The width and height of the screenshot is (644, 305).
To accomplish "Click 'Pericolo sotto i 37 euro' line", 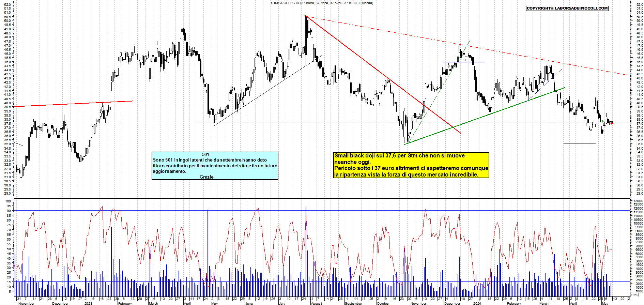I will (x=411, y=168).
